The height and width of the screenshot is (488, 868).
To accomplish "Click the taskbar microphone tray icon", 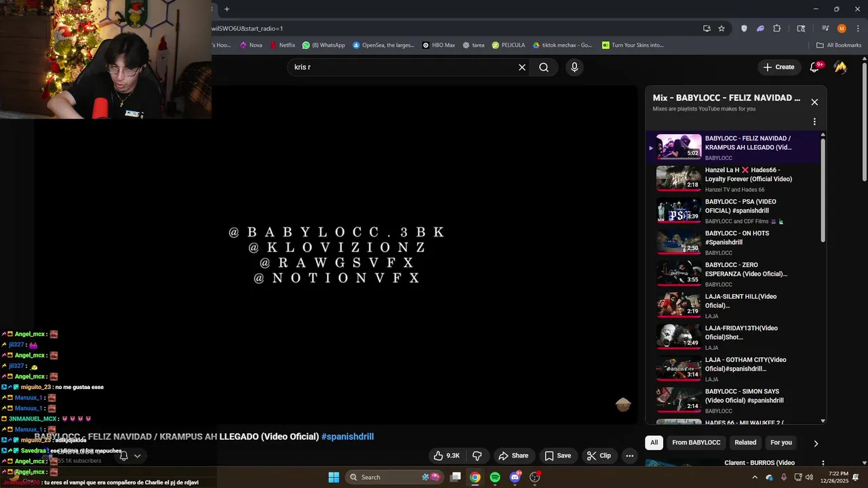I will coord(784,477).
